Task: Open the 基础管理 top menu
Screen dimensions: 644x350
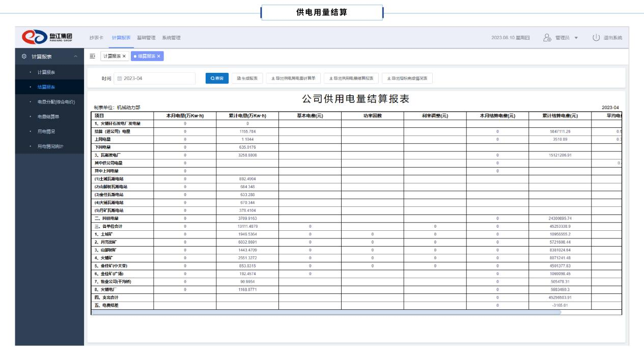Action: [146, 38]
